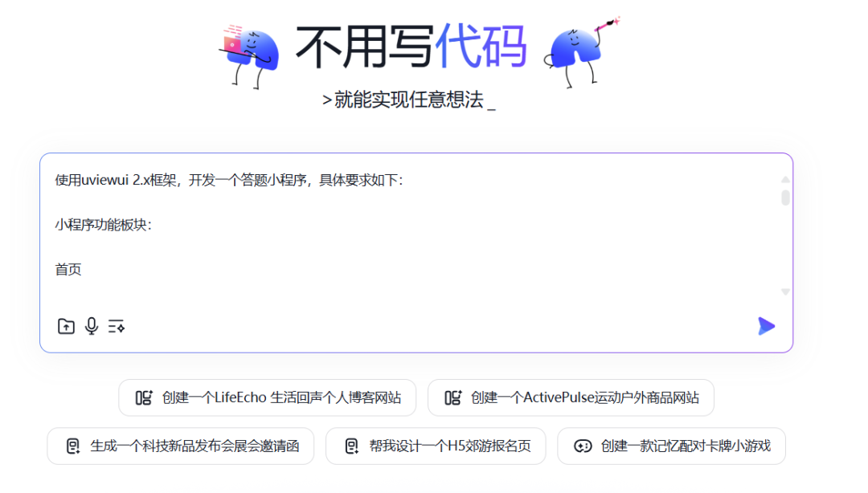The width and height of the screenshot is (868, 493).
Task: Click 生成一个科技新品发布会展会邀请函
Action: click(180, 446)
